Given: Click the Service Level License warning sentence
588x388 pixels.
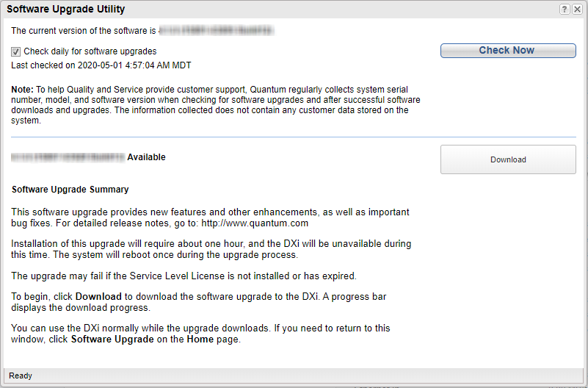Looking at the screenshot, I should click(x=184, y=276).
